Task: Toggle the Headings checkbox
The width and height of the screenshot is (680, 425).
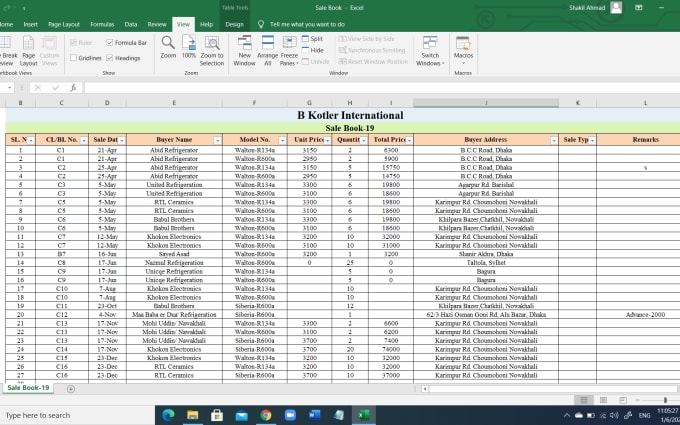Action: pyautogui.click(x=110, y=58)
